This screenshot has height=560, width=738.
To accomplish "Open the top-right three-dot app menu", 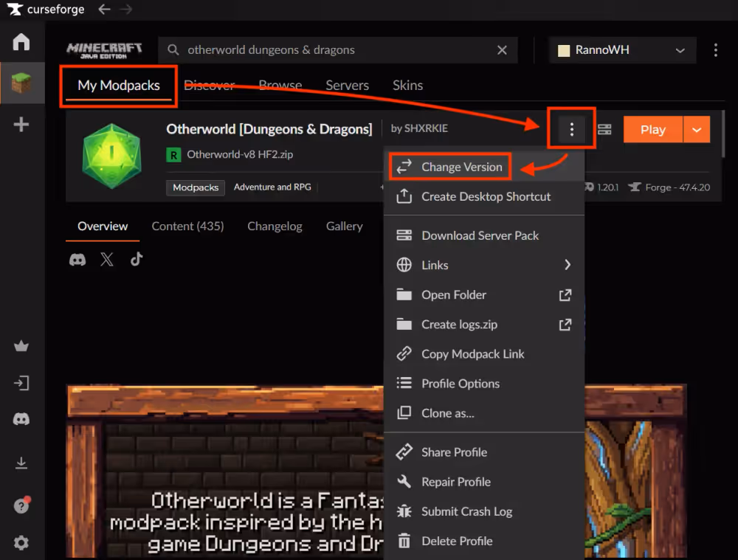I will (715, 50).
